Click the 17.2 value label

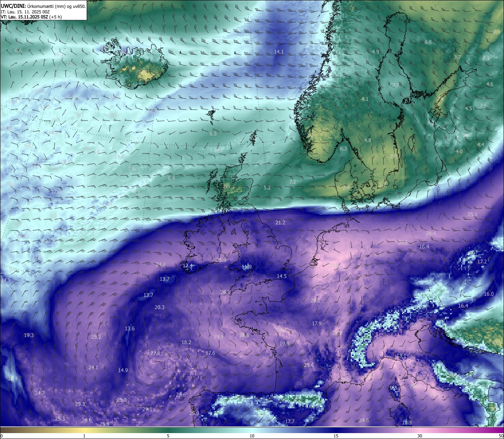click(x=482, y=261)
